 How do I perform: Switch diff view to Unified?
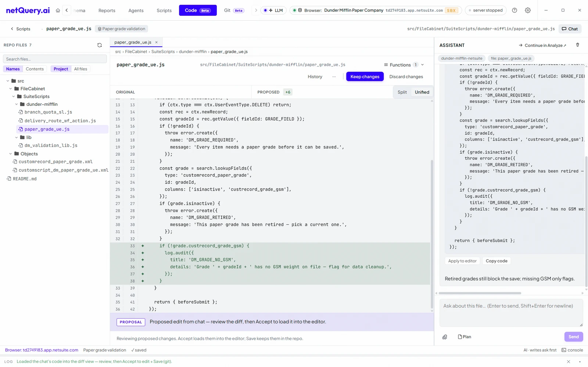[x=422, y=92]
